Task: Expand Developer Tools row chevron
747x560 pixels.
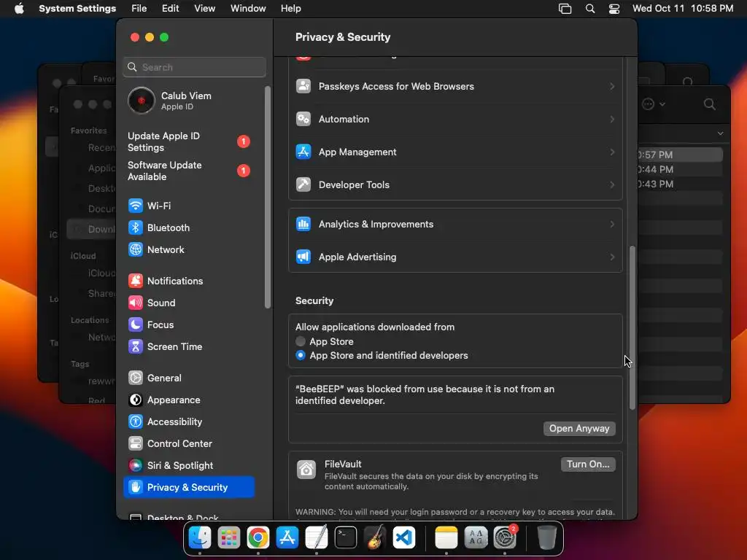Action: [x=612, y=184]
